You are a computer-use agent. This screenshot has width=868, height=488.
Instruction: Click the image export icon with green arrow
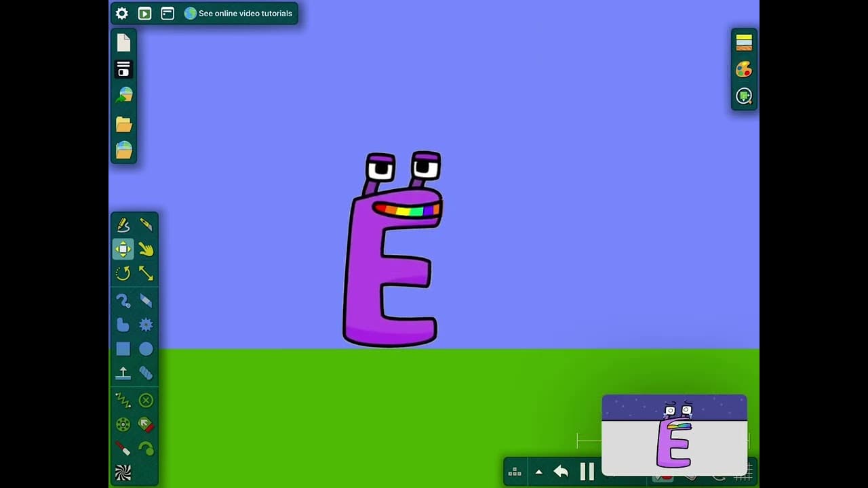pos(123,96)
